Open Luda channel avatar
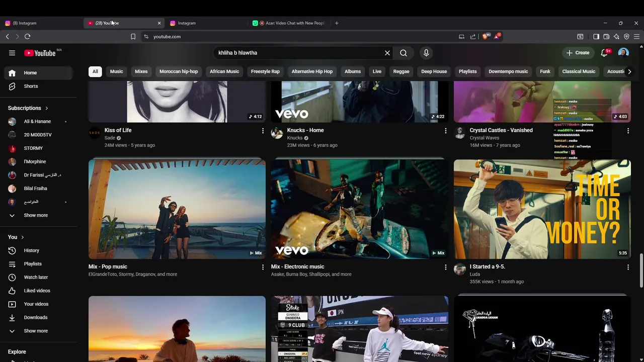The width and height of the screenshot is (644, 362). coord(460,269)
